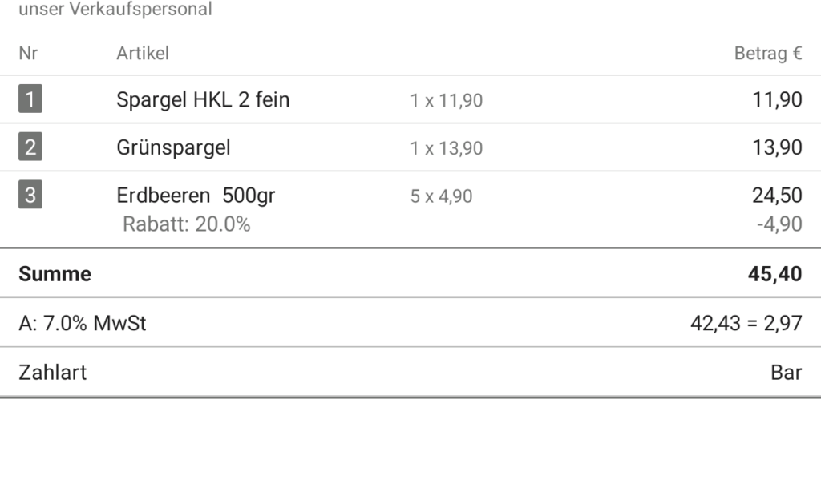
Task: Click the Summe label
Action: click(55, 274)
